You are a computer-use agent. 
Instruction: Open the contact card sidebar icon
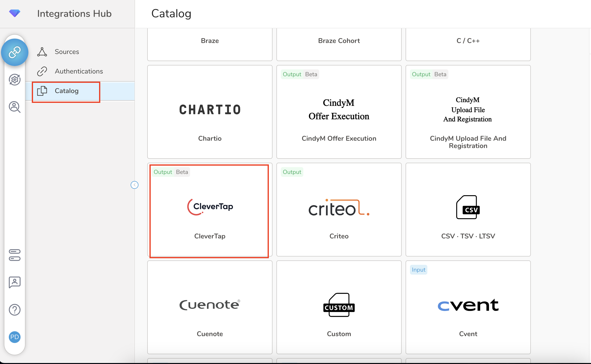point(15,282)
